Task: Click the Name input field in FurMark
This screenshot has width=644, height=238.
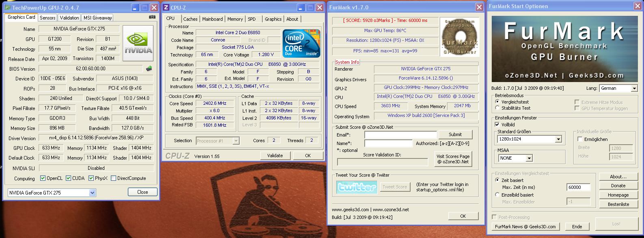Action: pos(389,143)
